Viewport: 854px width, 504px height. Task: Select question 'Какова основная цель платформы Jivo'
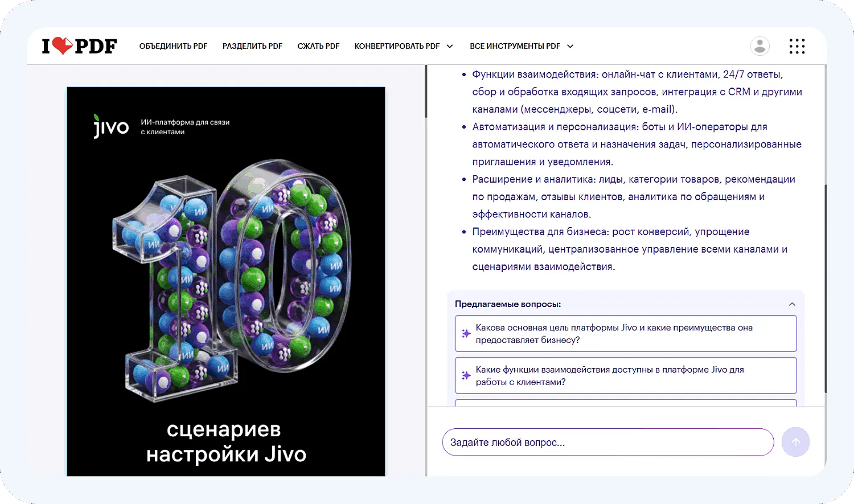pos(626,333)
